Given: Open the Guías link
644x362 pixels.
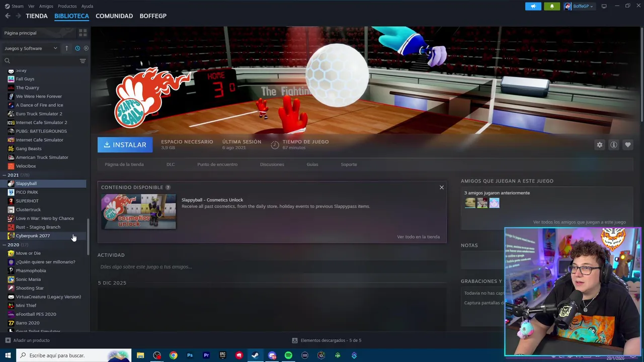Looking at the screenshot, I should point(312,164).
